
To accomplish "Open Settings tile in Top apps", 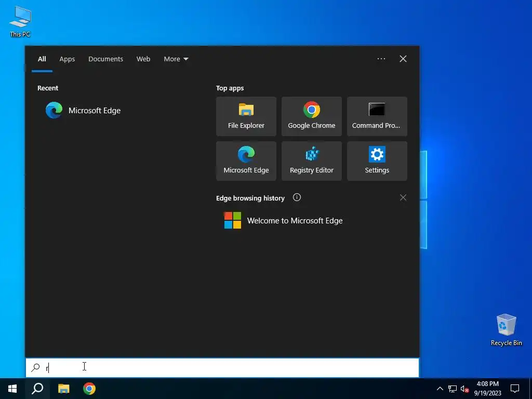I will pyautogui.click(x=377, y=161).
